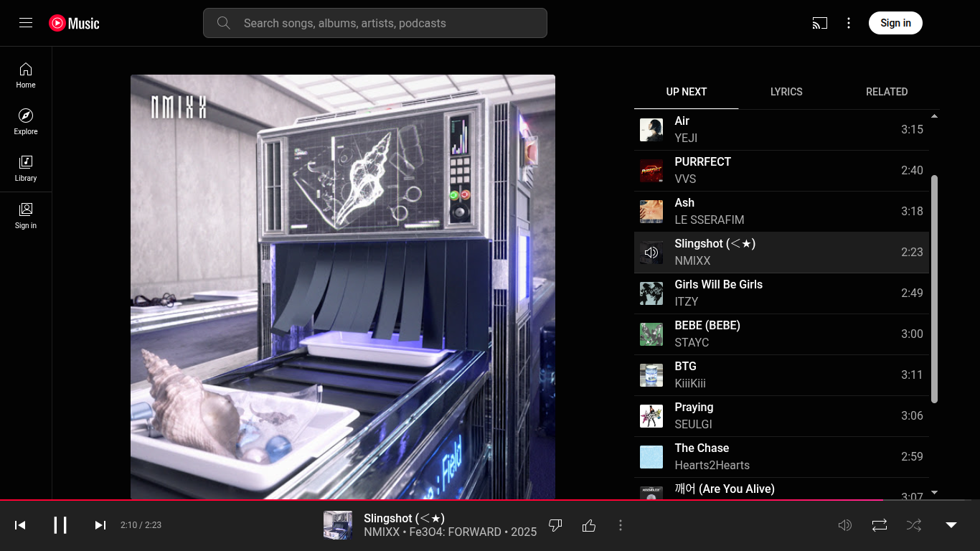Open Library in the sidebar

(x=26, y=168)
